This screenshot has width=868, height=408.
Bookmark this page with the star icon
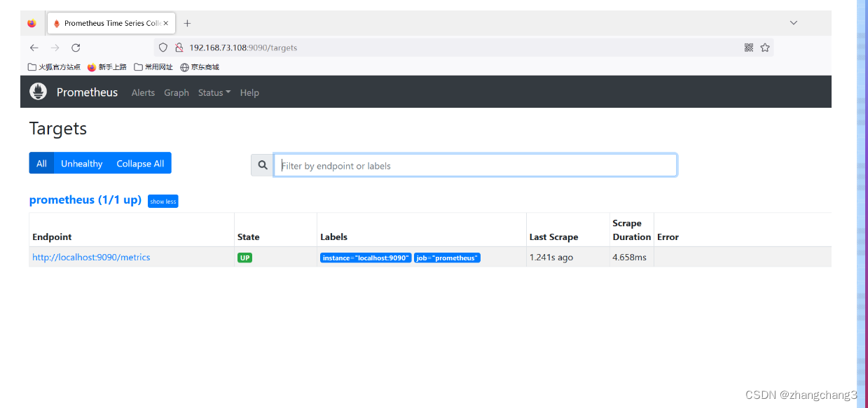pos(765,48)
